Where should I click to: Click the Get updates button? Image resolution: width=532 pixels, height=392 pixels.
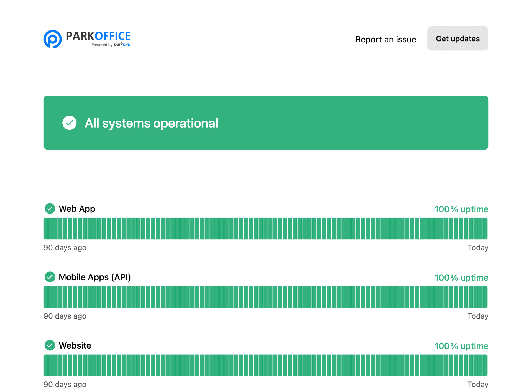pos(457,39)
